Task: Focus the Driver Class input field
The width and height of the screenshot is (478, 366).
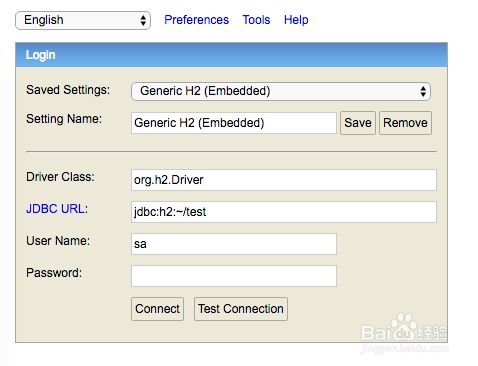Action: click(x=284, y=180)
